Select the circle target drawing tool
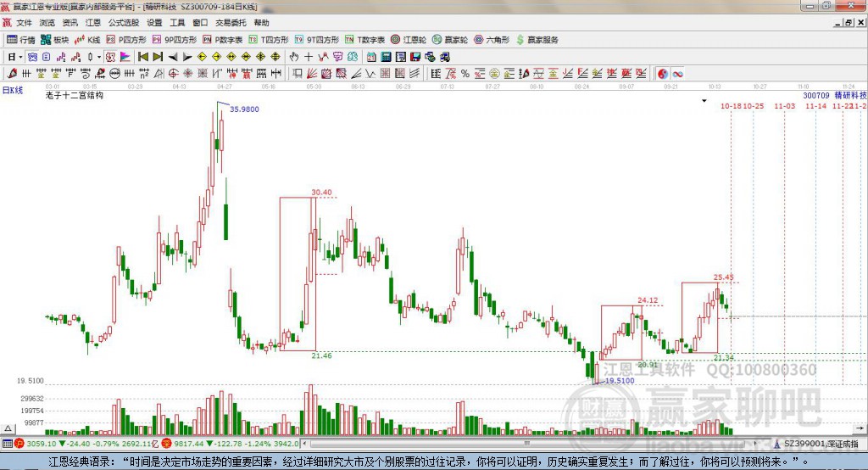This screenshot has width=868, height=470. coord(173,74)
